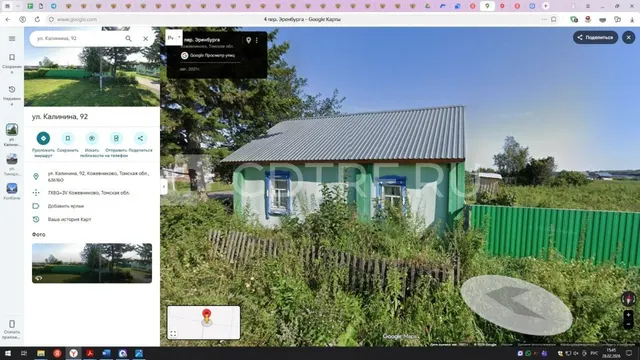Open the top place header photo
This screenshot has height=360, width=640.
click(92, 78)
